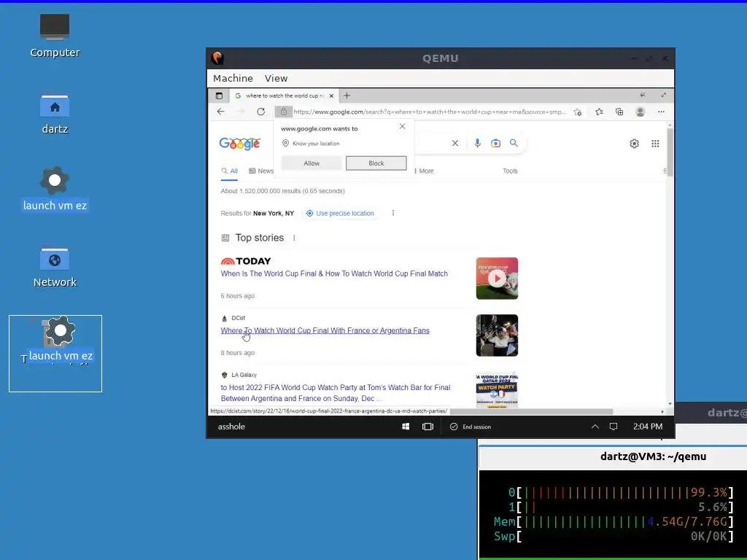Open the Google apps grid
Viewport: 747px width, 560px height.
click(x=655, y=144)
